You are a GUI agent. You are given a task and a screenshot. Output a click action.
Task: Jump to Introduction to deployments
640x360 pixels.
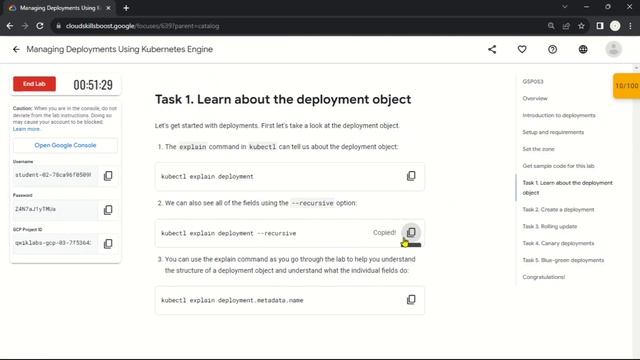click(559, 116)
